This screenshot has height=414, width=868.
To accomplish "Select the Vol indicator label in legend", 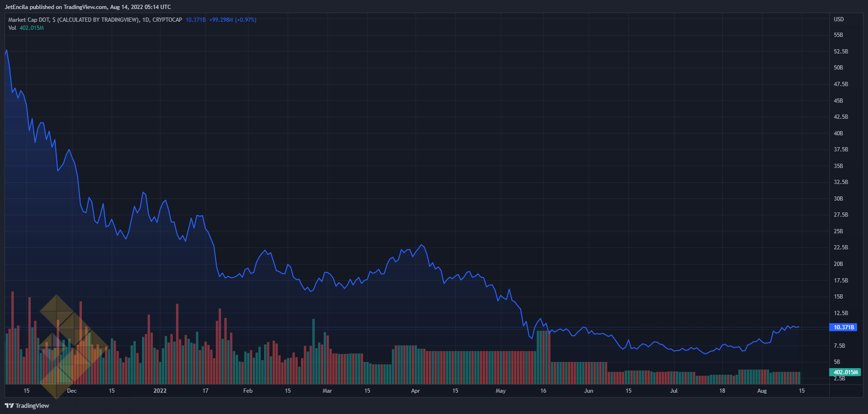I will tap(12, 28).
